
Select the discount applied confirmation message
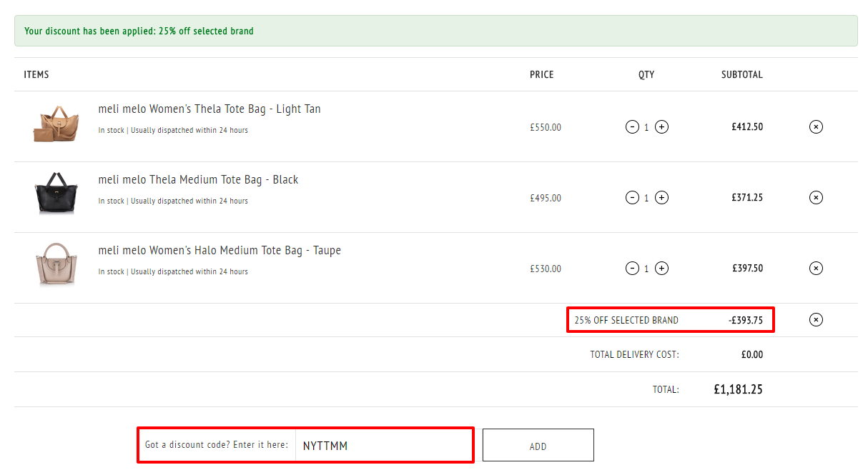[139, 31]
